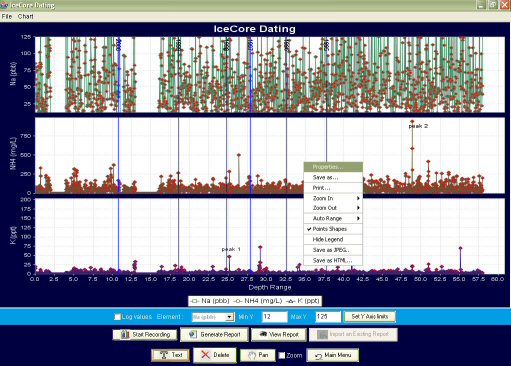Click the IceCore Dating window icon
Screen dimensions: 511x366
point(4,5)
